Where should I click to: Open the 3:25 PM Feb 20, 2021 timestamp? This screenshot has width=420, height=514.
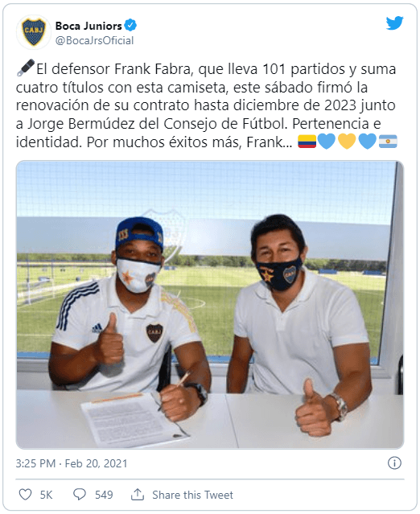(72, 463)
